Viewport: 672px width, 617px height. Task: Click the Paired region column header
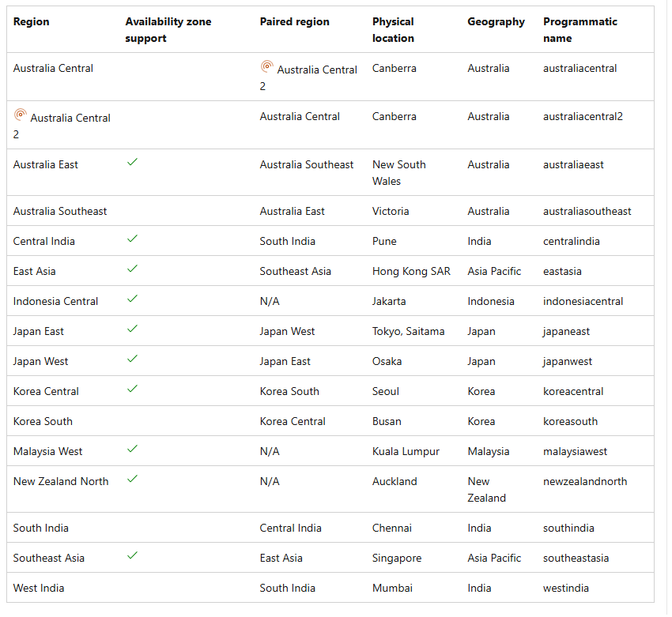tap(294, 22)
